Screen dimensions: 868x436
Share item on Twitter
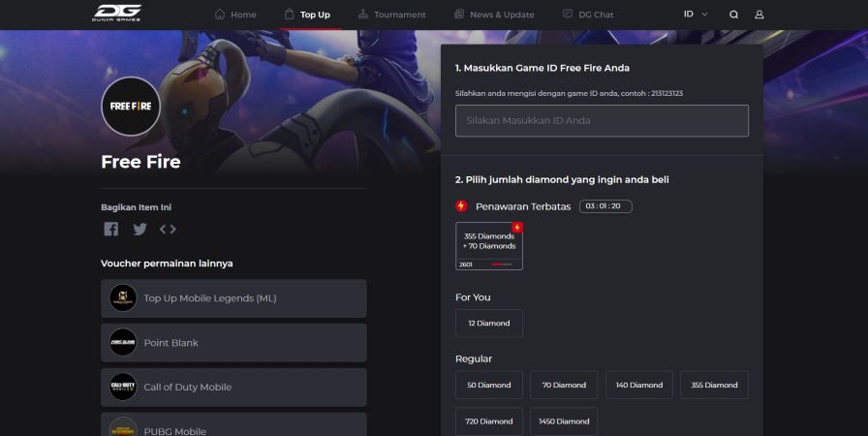point(140,229)
